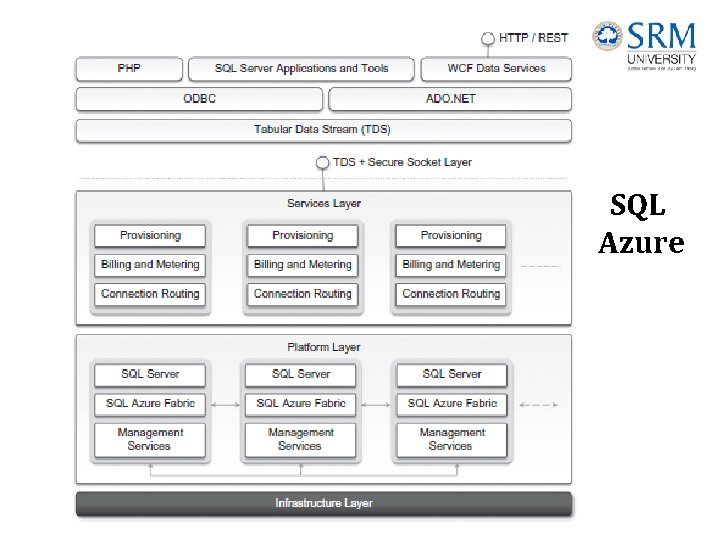This screenshot has width=720, height=540.
Task: Click the TDS + Secure Socket Layer label
Action: 402,162
